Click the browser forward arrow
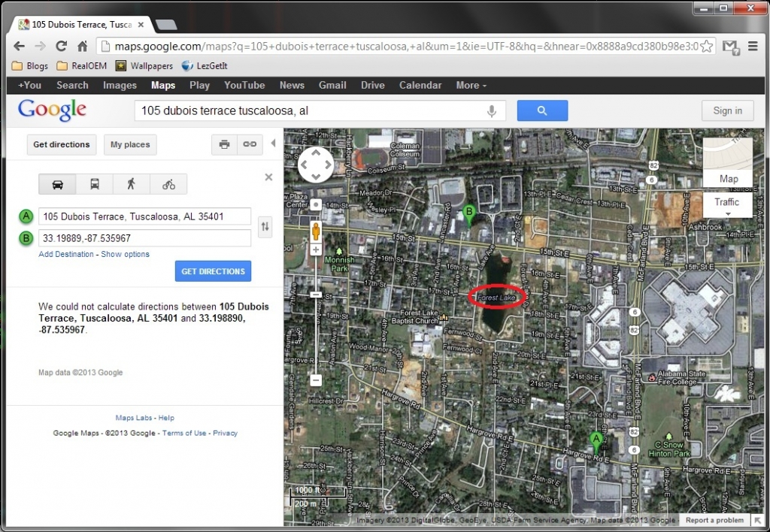Image resolution: width=770 pixels, height=532 pixels. (41, 46)
